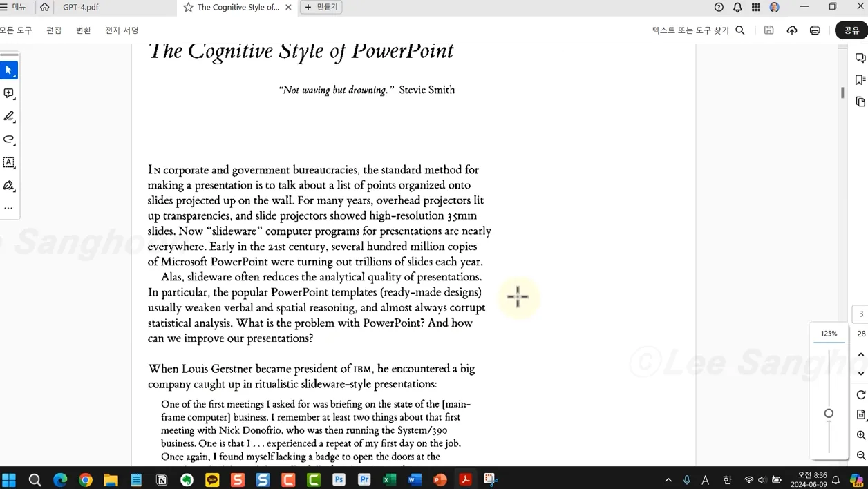Open Excel from the taskbar
The image size is (868, 489).
point(389,480)
